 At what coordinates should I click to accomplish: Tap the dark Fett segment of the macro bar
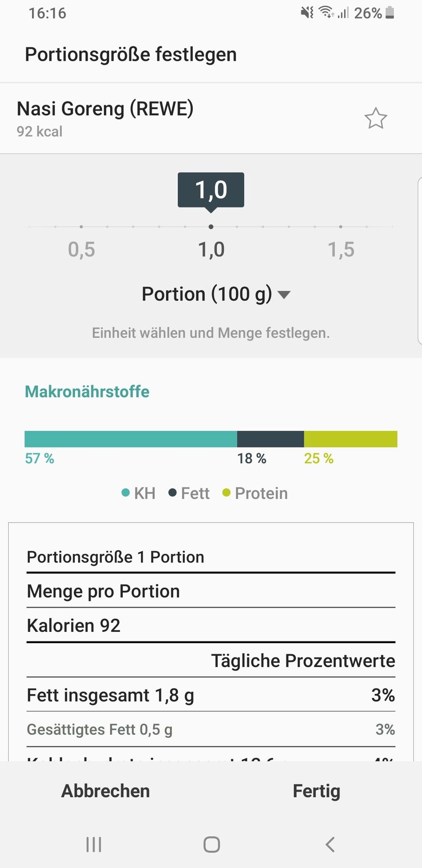270,439
